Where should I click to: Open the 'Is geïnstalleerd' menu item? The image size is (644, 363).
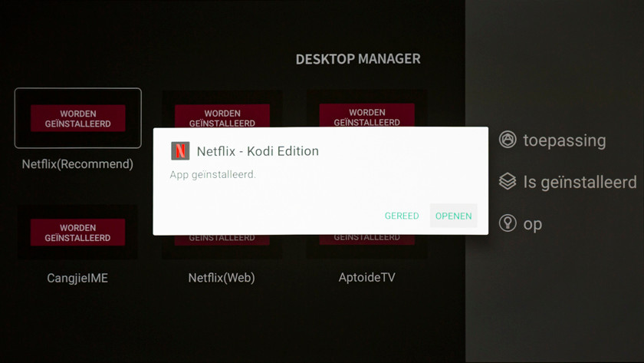(567, 182)
